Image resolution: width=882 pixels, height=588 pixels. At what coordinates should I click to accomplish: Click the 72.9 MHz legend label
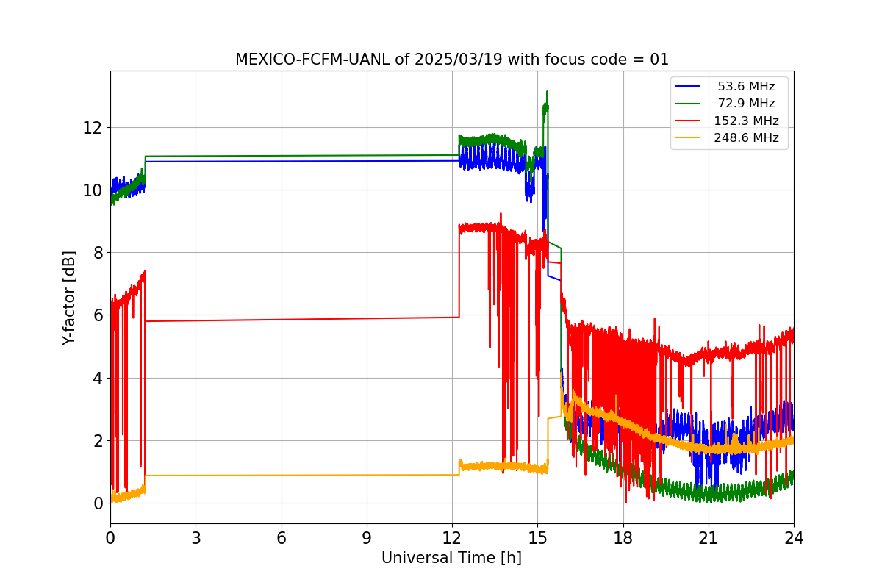pyautogui.click(x=746, y=104)
